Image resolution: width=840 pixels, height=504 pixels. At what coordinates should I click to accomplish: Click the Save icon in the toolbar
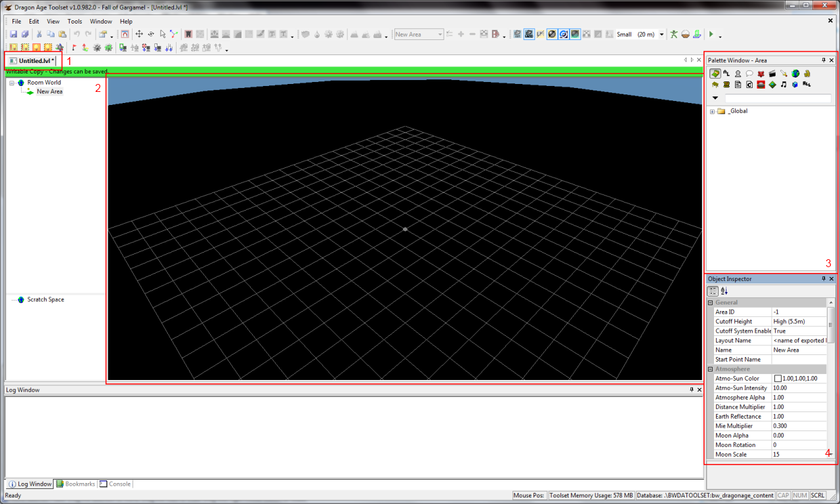14,34
